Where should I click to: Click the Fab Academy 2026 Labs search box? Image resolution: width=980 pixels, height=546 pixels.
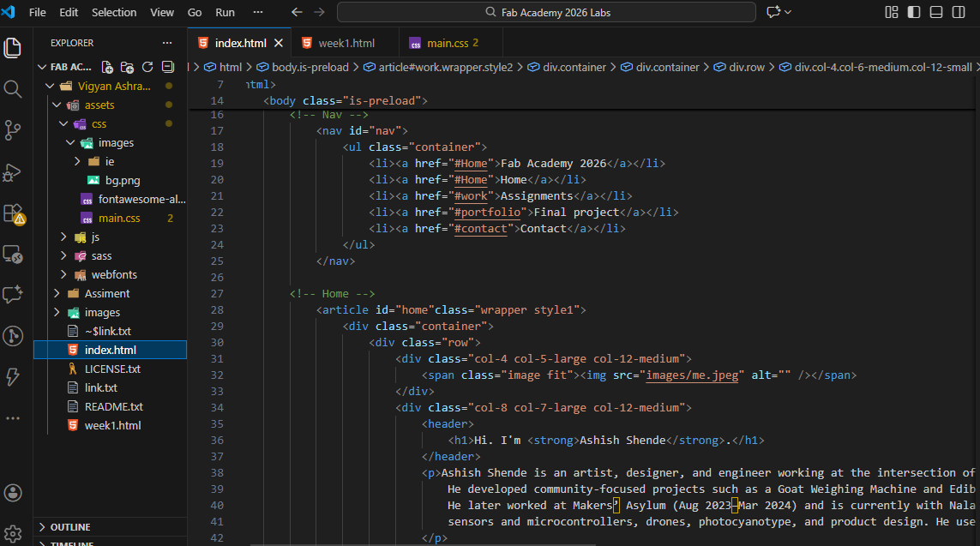(x=546, y=12)
